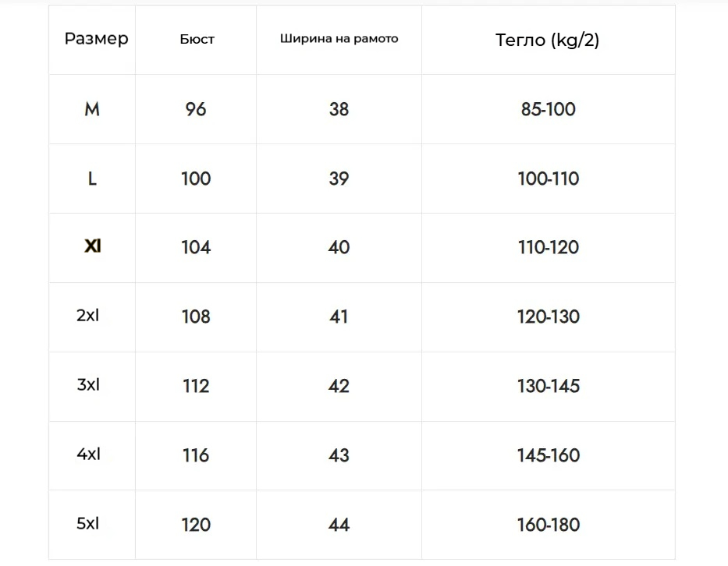Click weight range 110-120
728x566 pixels.
point(548,248)
